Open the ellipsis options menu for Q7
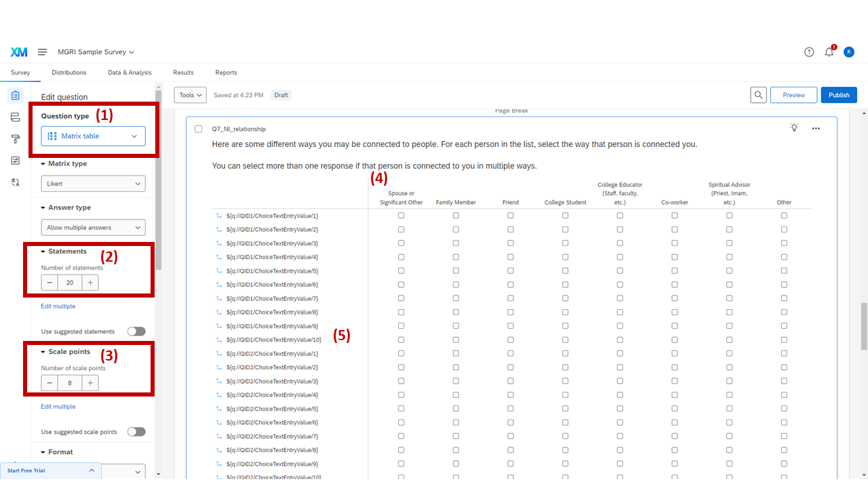 pyautogui.click(x=816, y=128)
